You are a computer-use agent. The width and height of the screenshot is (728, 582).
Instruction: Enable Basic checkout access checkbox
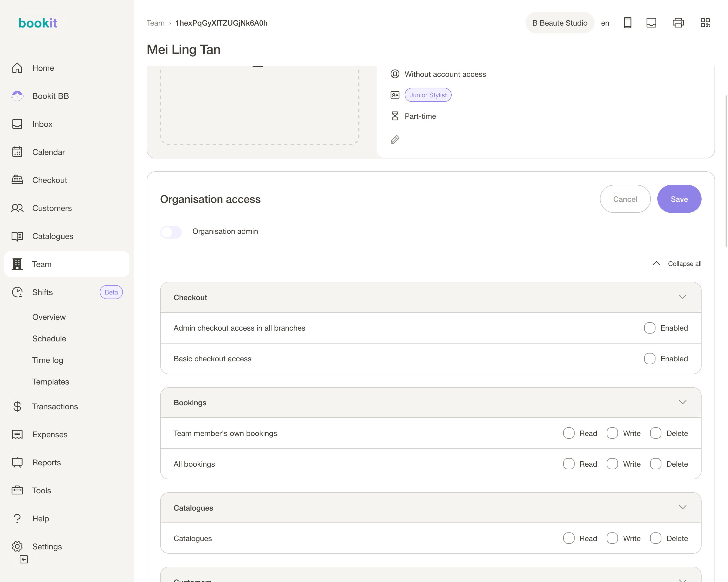tap(649, 359)
